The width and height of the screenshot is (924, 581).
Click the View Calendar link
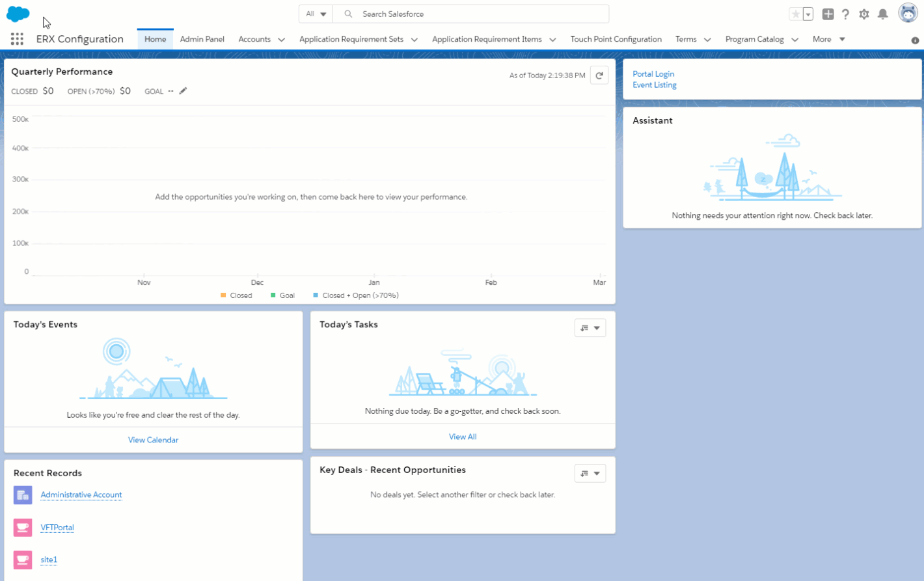pos(153,440)
